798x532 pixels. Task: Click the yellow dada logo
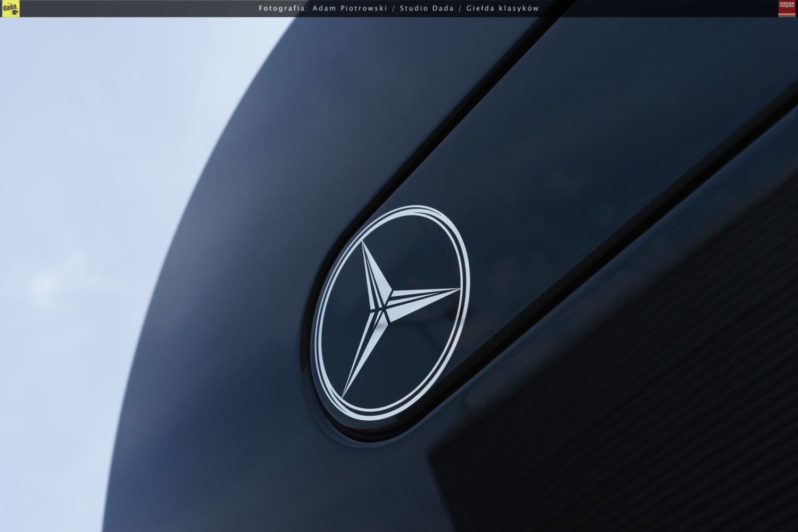click(11, 9)
